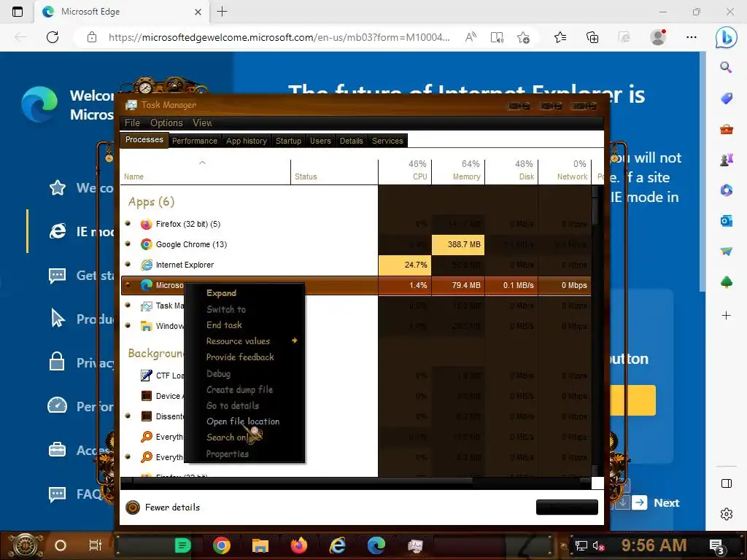The height and width of the screenshot is (560, 747).
Task: Open Edge Settings and more menu
Action: [x=692, y=37]
